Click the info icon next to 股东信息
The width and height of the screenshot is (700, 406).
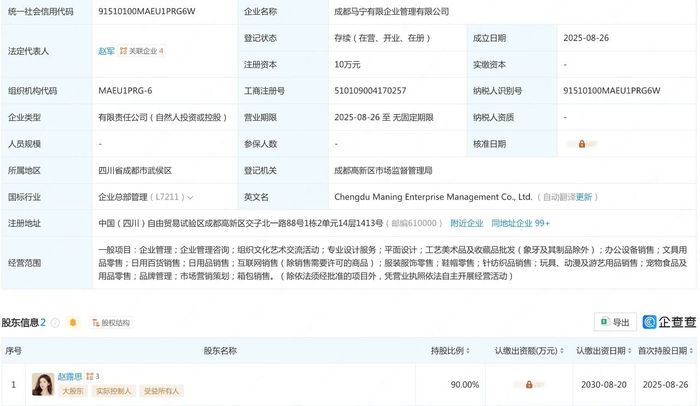[55, 322]
